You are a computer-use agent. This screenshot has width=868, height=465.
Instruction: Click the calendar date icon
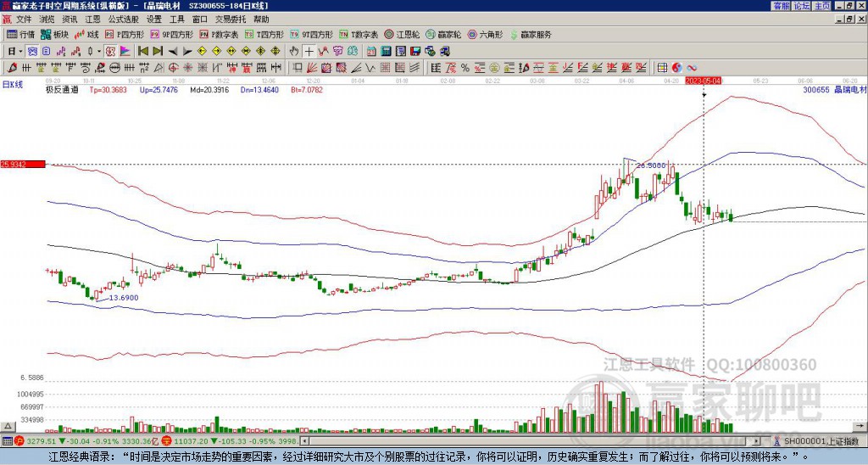coord(371,52)
